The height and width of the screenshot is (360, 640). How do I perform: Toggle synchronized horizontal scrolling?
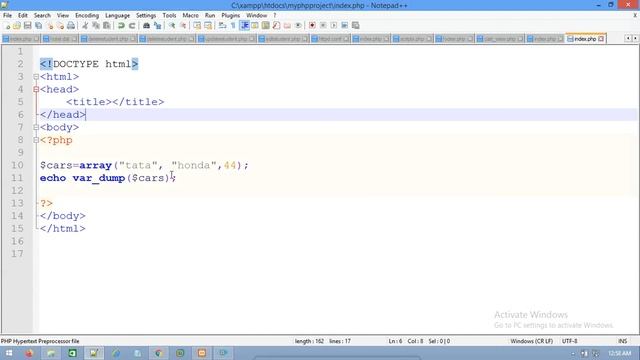[x=208, y=26]
